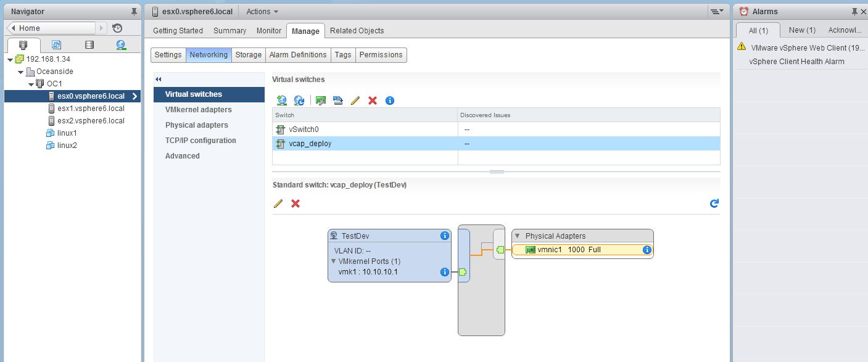The width and height of the screenshot is (868, 362).
Task: Open the Related Objects tab
Action: click(x=357, y=31)
